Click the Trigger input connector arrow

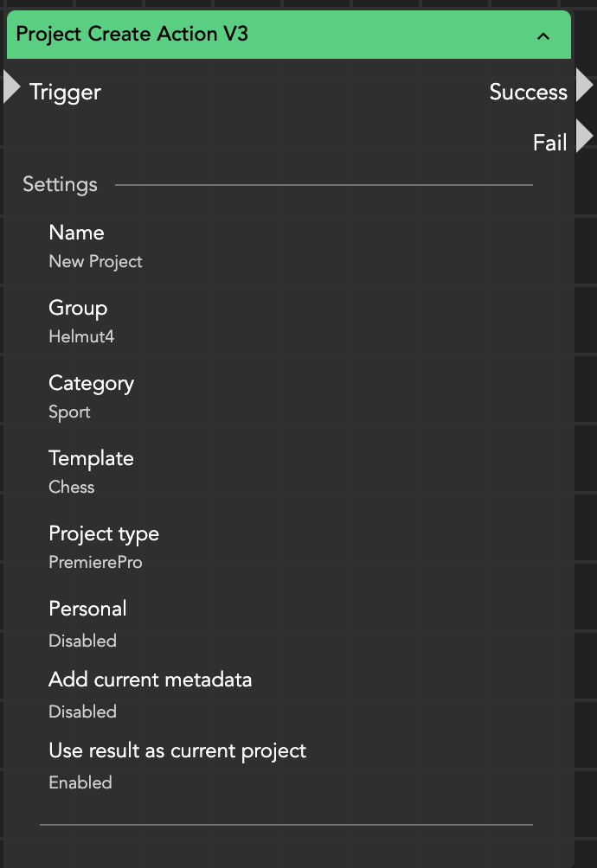pos(11,87)
